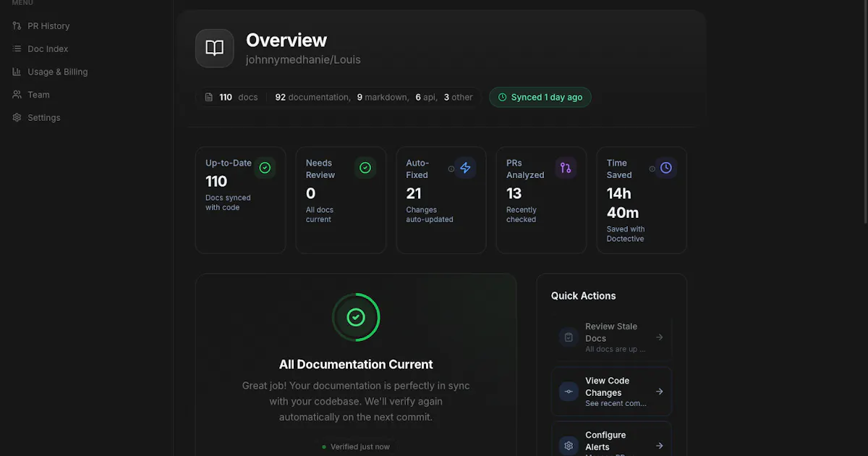Click the 6 api count
Viewport: 868px width, 456px height.
click(x=426, y=97)
